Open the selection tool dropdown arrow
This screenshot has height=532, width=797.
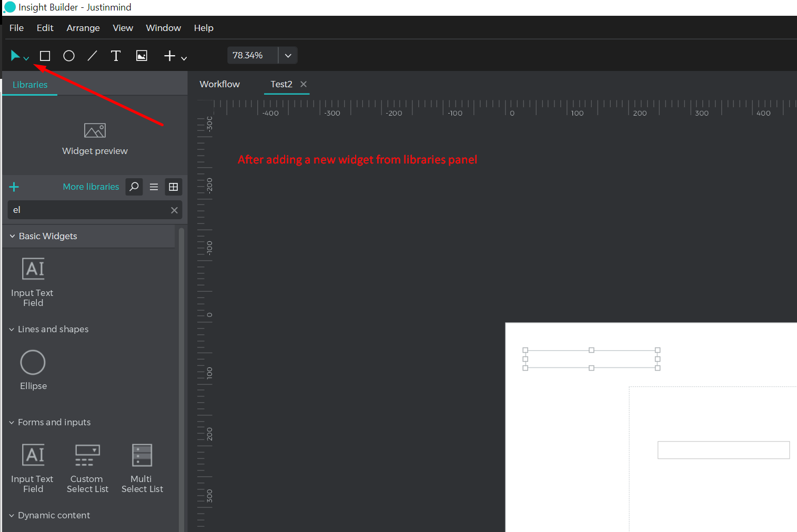(x=26, y=58)
